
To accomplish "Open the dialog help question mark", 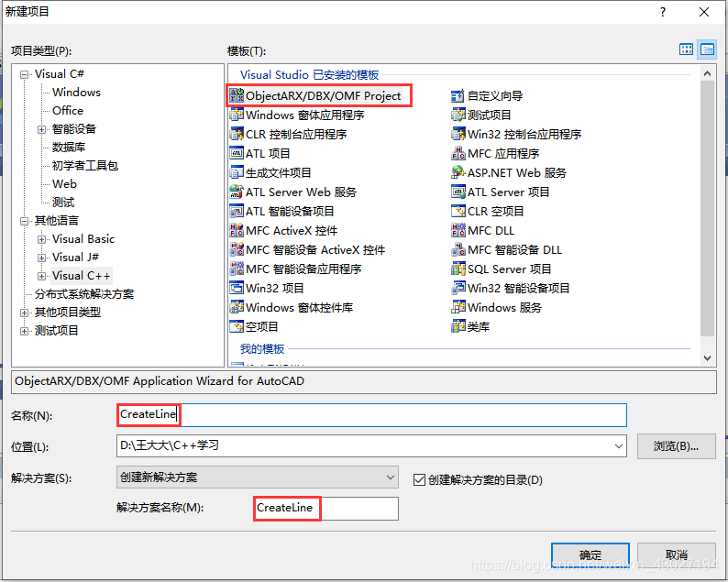I will tap(663, 12).
